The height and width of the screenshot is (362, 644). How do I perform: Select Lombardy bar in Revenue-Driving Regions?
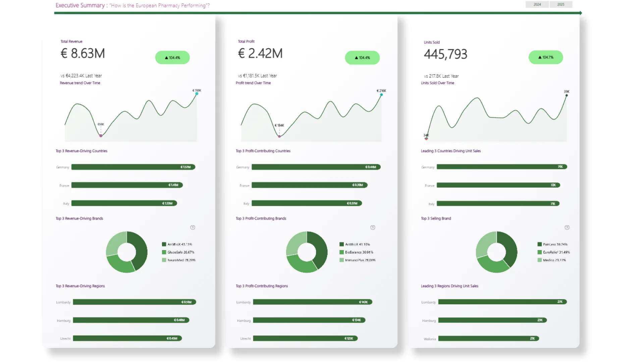[x=134, y=302]
